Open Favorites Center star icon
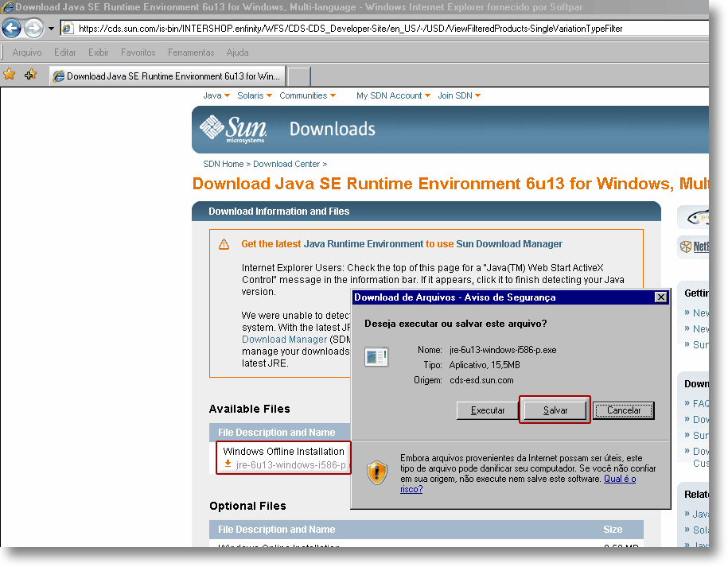Screen dimensions: 728x567 coord(10,74)
